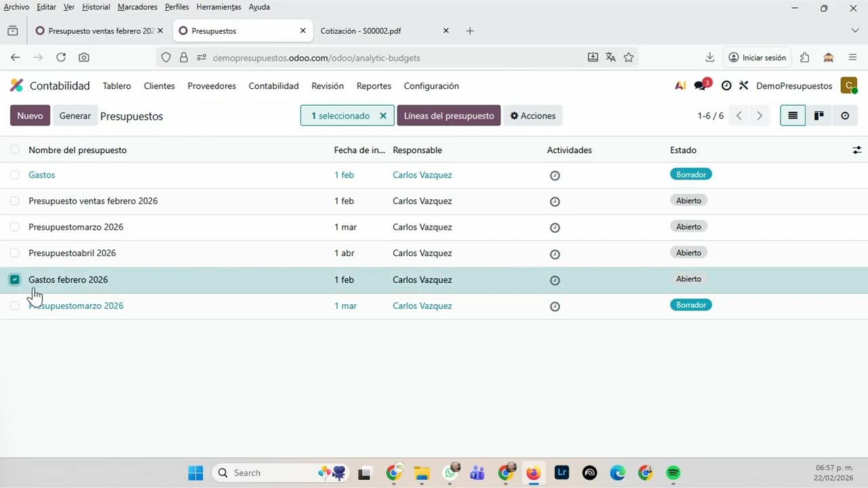The width and height of the screenshot is (868, 488).
Task: Open the debug tools wrench icon
Action: [x=744, y=86]
